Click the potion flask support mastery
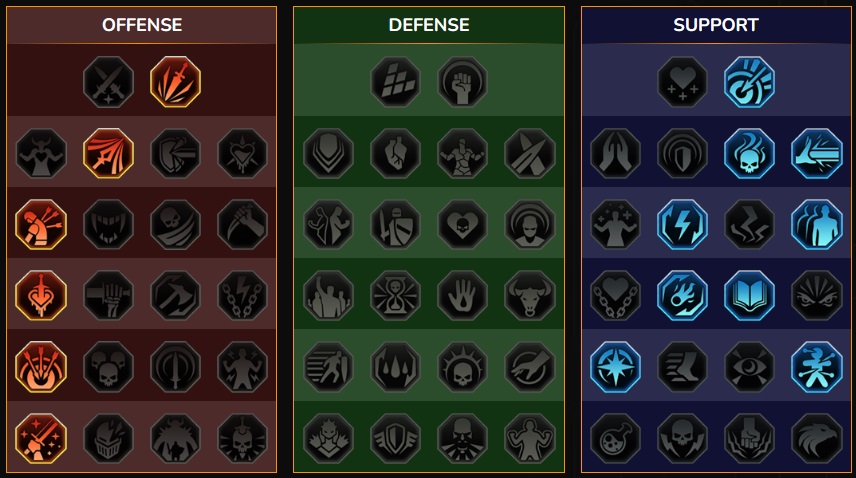Viewport: 856px width, 478px height. click(615, 438)
